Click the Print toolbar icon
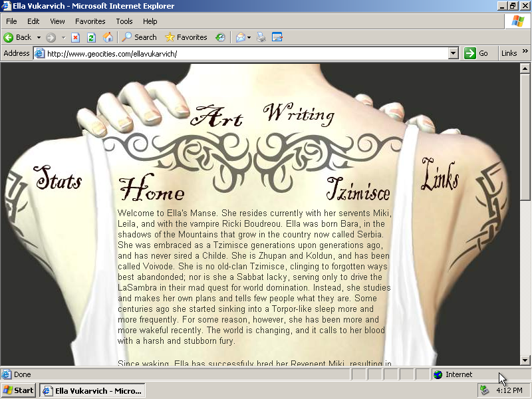The image size is (532, 399). (261, 37)
